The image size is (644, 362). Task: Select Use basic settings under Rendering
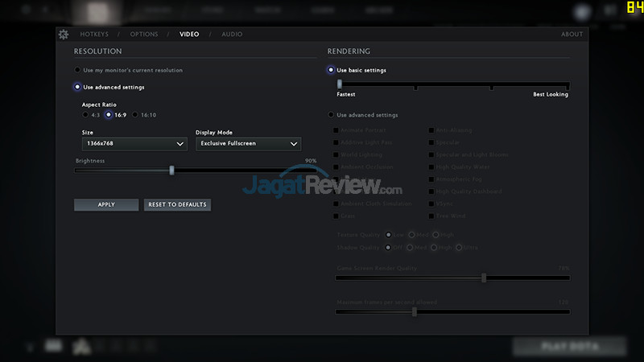(331, 70)
